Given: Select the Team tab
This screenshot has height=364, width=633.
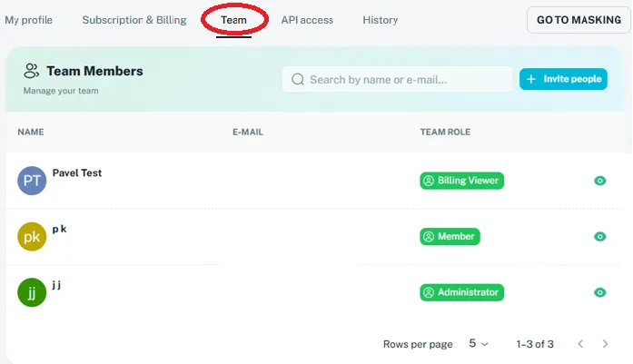Looking at the screenshot, I should coord(233,20).
